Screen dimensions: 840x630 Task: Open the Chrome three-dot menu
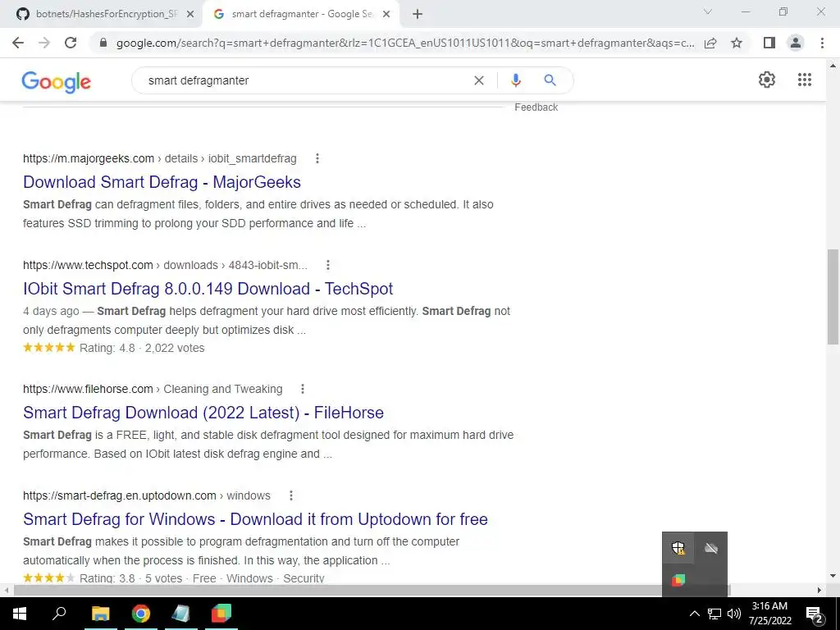coord(822,43)
